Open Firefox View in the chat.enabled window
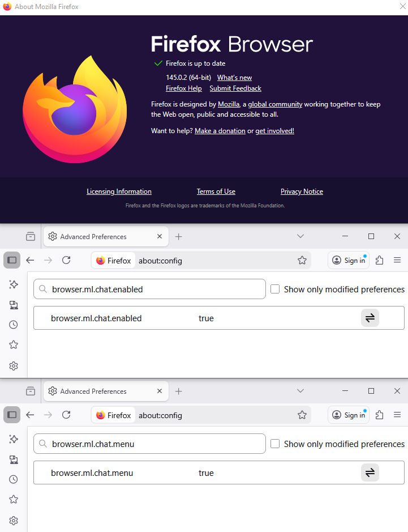408x532 pixels. click(x=31, y=236)
